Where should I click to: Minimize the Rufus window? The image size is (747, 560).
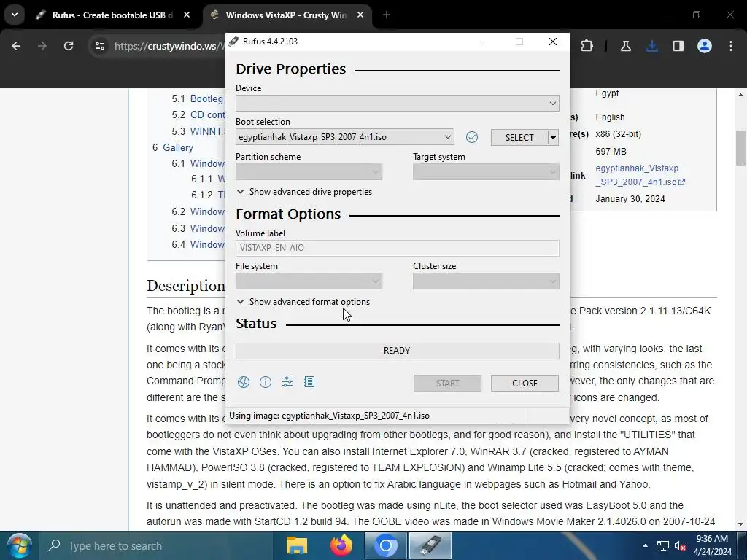[487, 42]
